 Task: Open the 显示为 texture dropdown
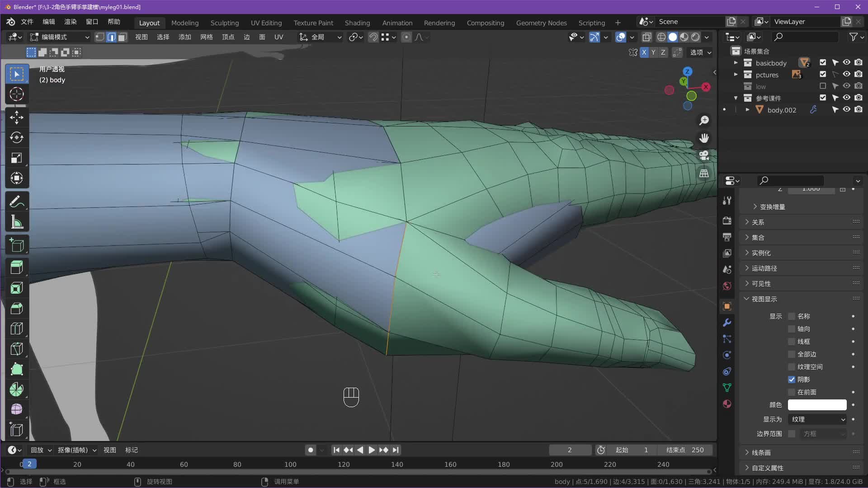[x=817, y=419]
